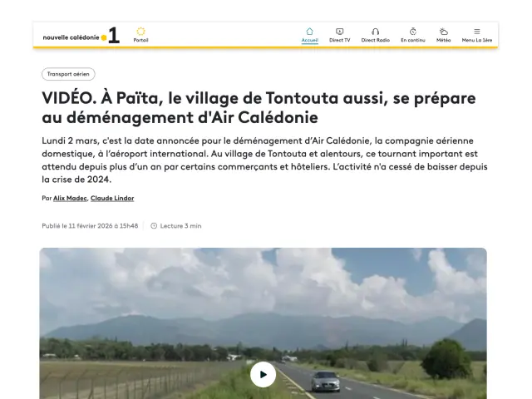Click the article headline about Tontouta
Screen dimensions: 532x399
tap(259, 107)
